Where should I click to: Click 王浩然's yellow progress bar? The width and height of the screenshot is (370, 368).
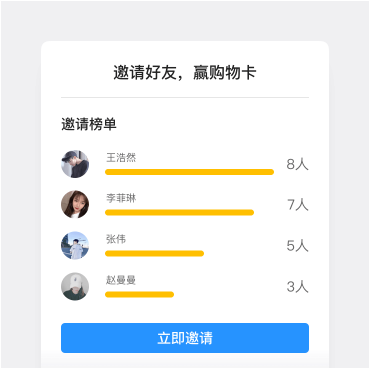pyautogui.click(x=189, y=172)
